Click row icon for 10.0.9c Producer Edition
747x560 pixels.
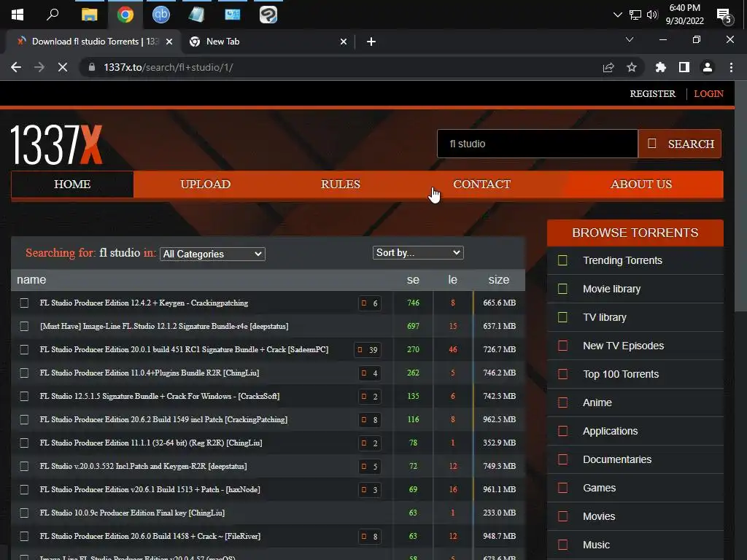tap(24, 513)
